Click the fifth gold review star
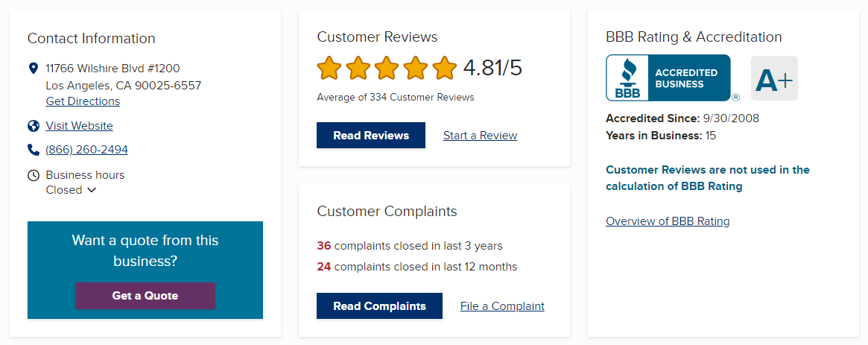 [x=444, y=68]
